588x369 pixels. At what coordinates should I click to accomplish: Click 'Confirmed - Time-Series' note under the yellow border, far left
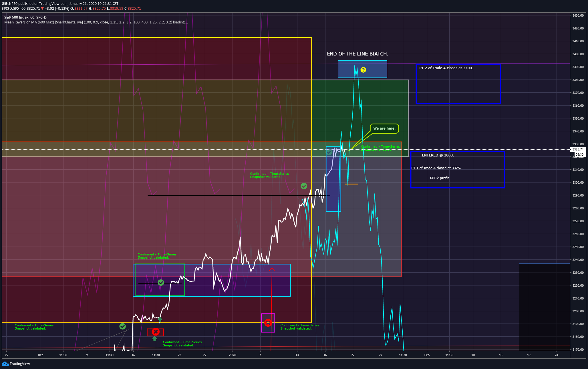[x=34, y=327]
